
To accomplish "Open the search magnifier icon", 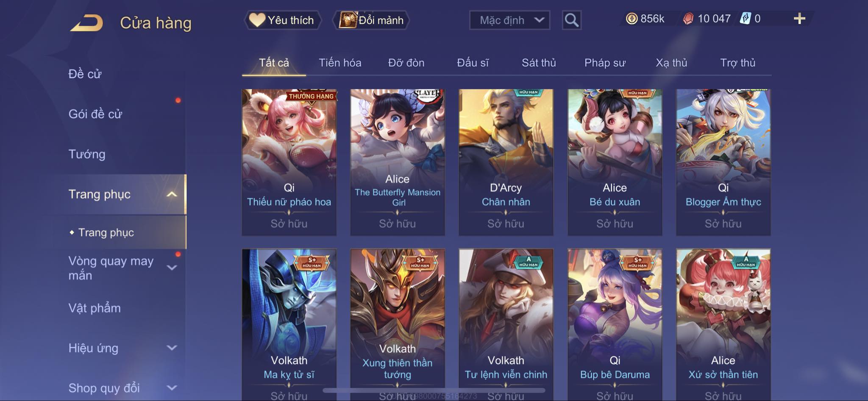I will click(571, 20).
